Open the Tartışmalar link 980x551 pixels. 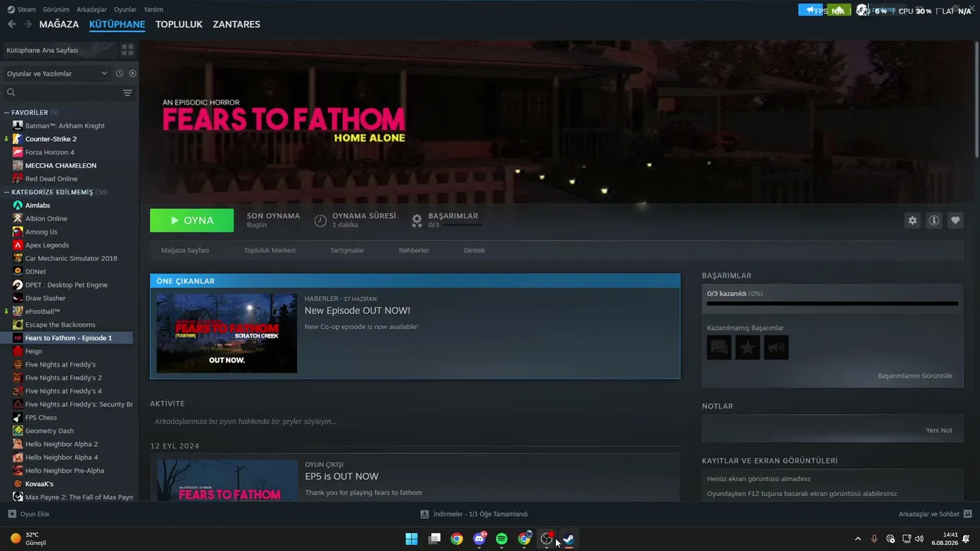(347, 250)
